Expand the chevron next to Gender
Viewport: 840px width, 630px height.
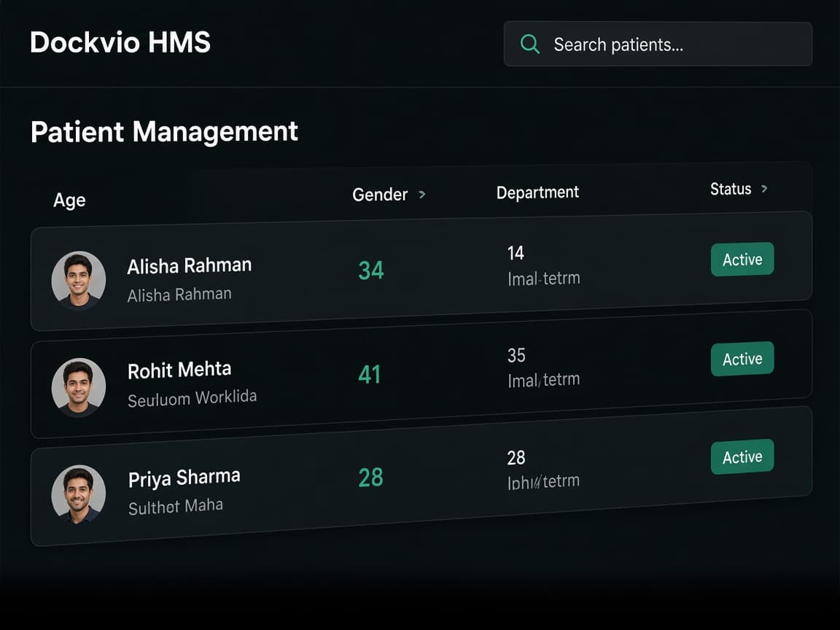pos(422,194)
